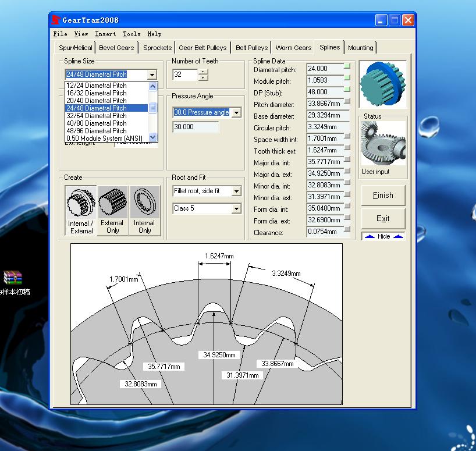
Task: Click the spline size list scrollbar thumb
Action: [x=152, y=108]
